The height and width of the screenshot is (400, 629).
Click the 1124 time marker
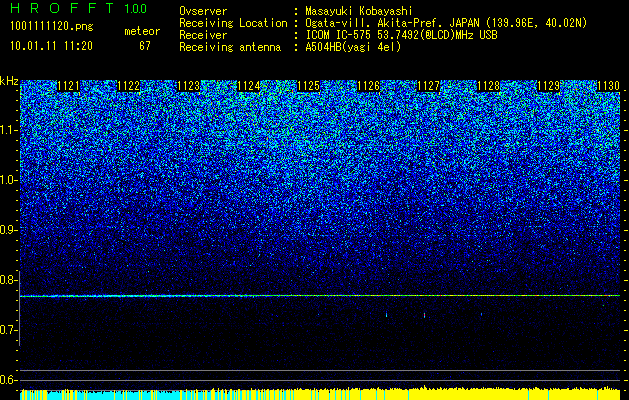248,86
